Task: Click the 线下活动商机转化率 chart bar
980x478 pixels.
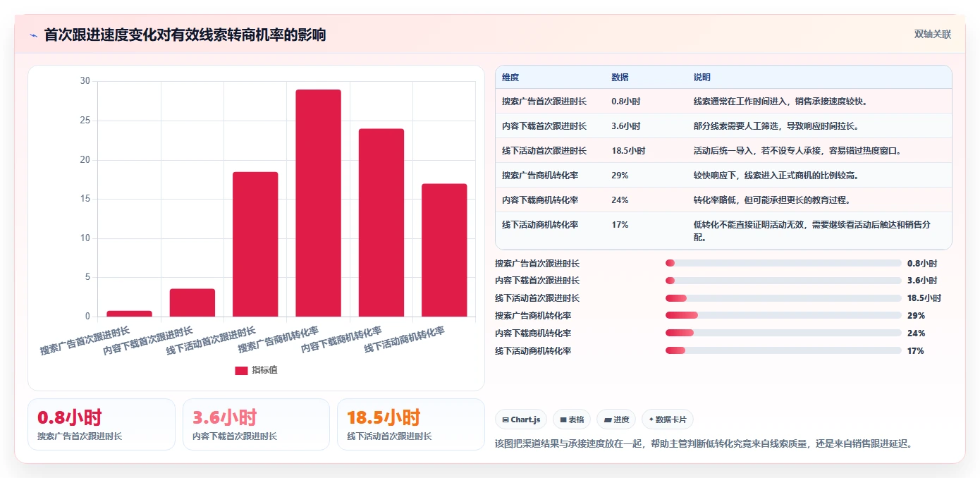Action: click(444, 250)
